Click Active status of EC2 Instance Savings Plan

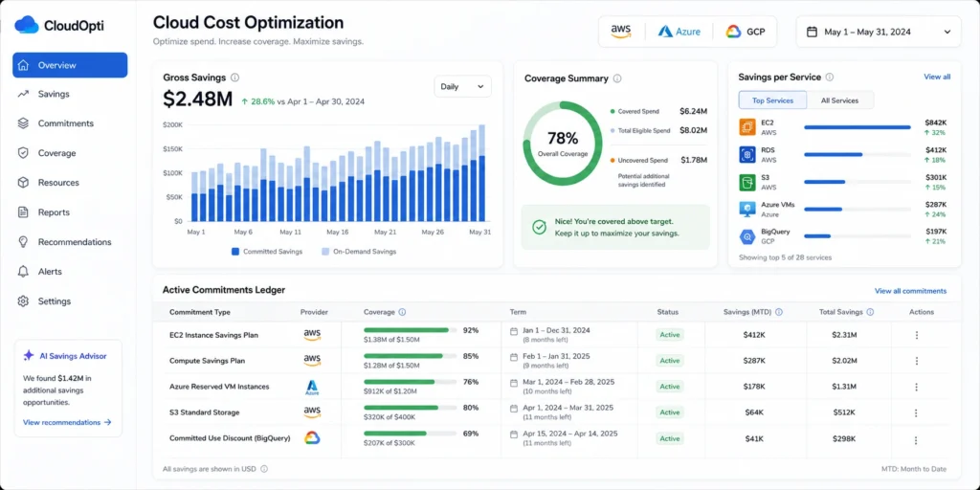(669, 335)
